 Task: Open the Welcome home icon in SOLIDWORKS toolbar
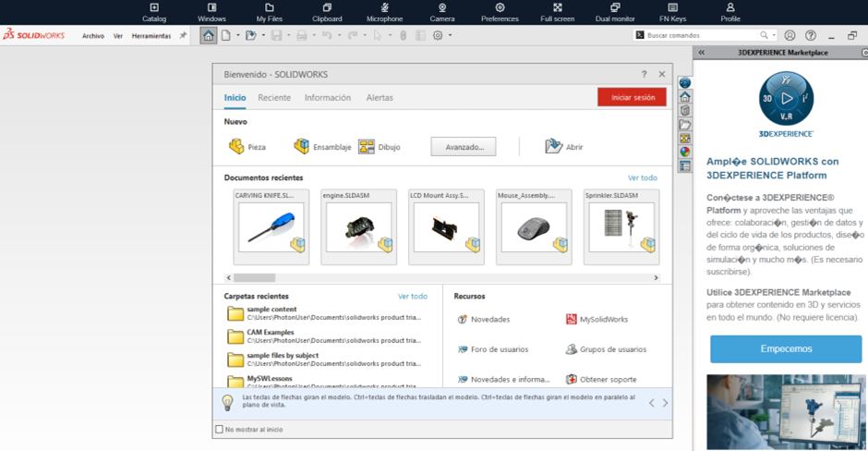pyautogui.click(x=208, y=35)
